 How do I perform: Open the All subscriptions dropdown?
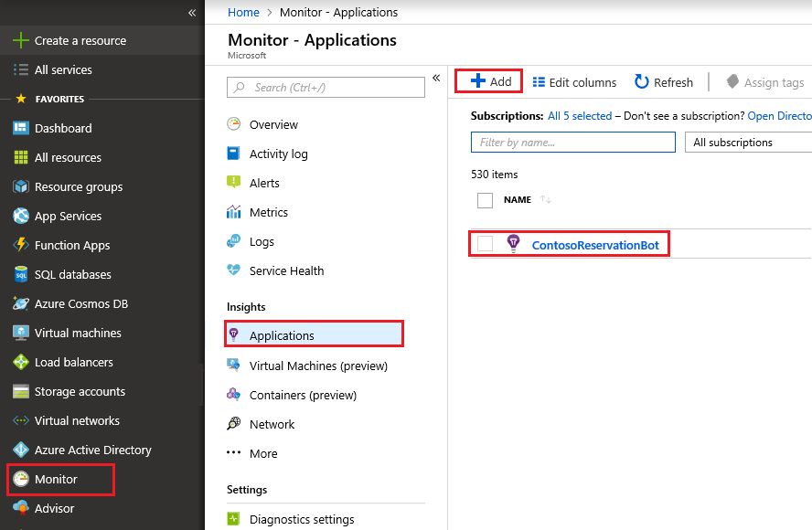point(746,143)
